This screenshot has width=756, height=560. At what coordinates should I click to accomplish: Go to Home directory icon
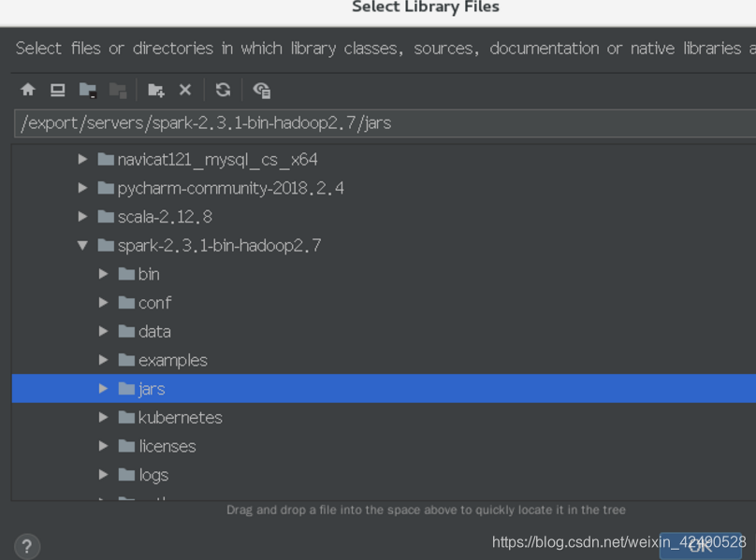(28, 90)
